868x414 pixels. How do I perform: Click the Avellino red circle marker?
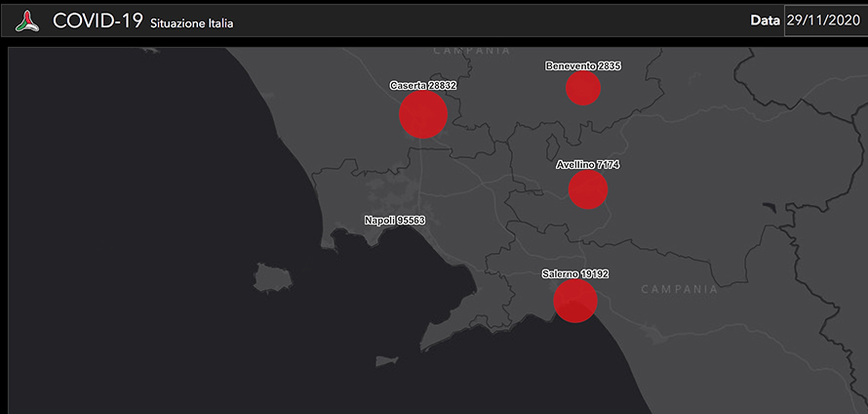[x=588, y=189]
